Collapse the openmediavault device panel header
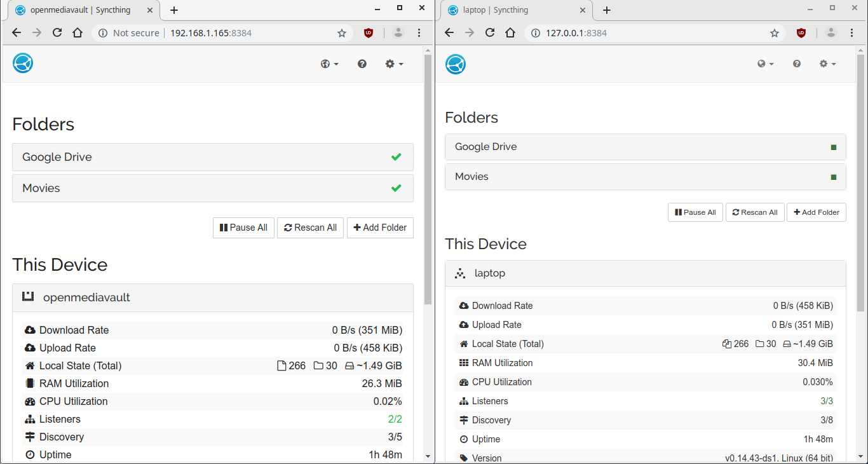Image resolution: width=868 pixels, height=464 pixels. point(213,297)
